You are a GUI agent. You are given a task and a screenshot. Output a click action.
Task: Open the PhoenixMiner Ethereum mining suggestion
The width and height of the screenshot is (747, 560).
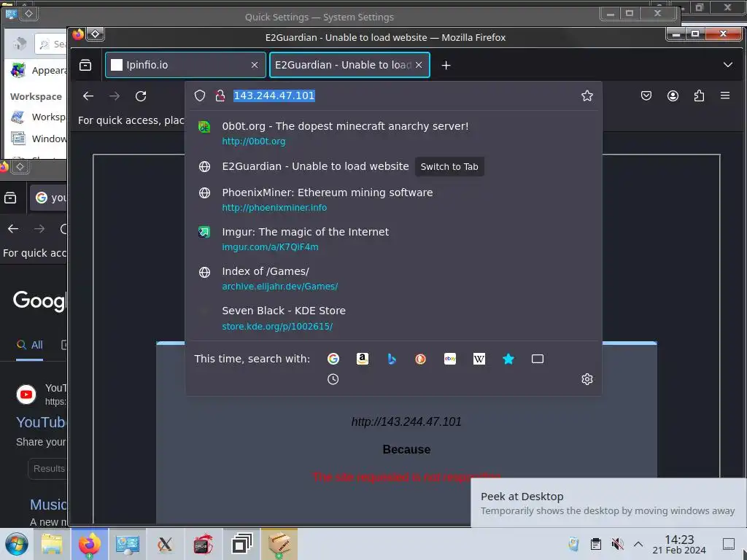[393, 200]
